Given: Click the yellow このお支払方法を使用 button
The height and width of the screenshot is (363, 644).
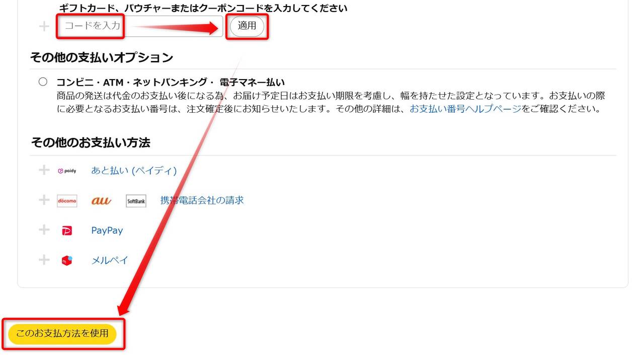Looking at the screenshot, I should point(62,334).
